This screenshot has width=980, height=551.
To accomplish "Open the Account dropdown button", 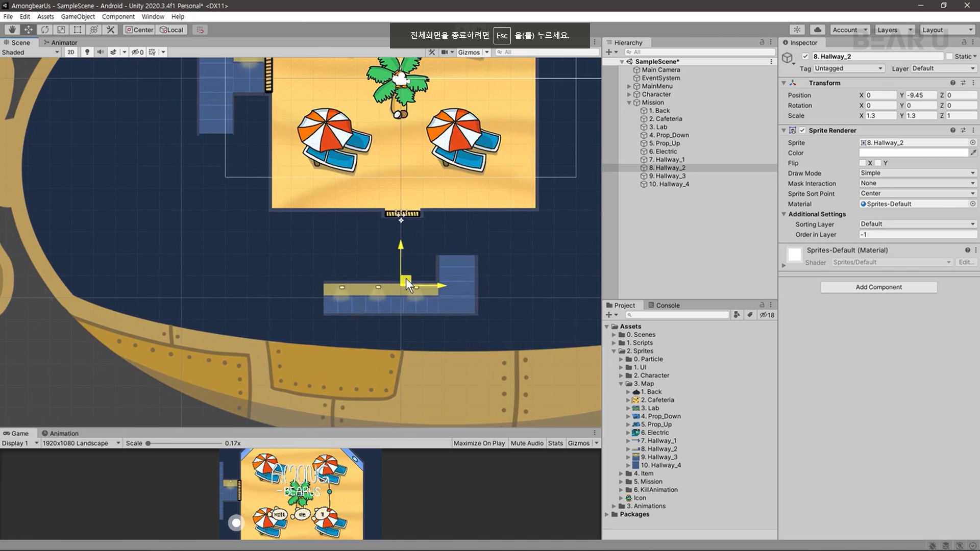I will [x=850, y=30].
